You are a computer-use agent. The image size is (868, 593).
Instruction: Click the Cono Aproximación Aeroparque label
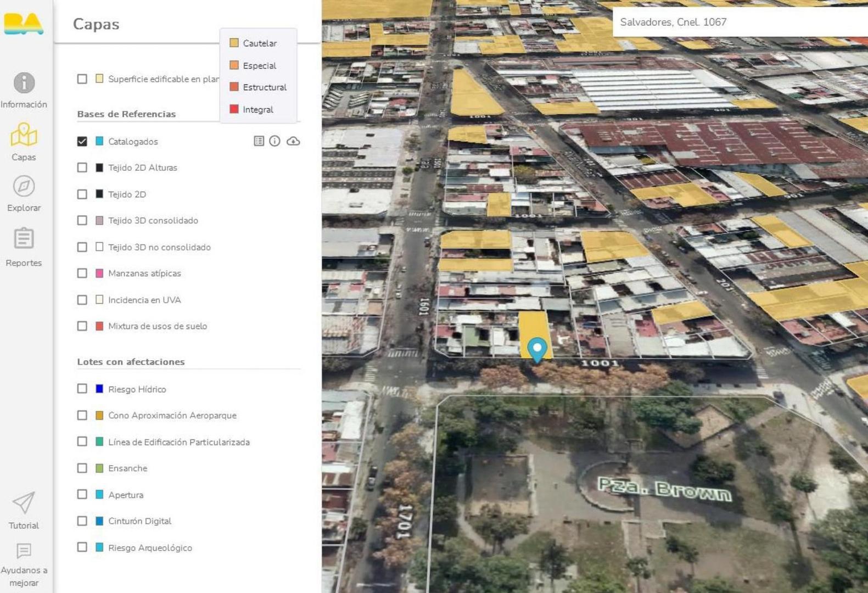[x=172, y=415]
